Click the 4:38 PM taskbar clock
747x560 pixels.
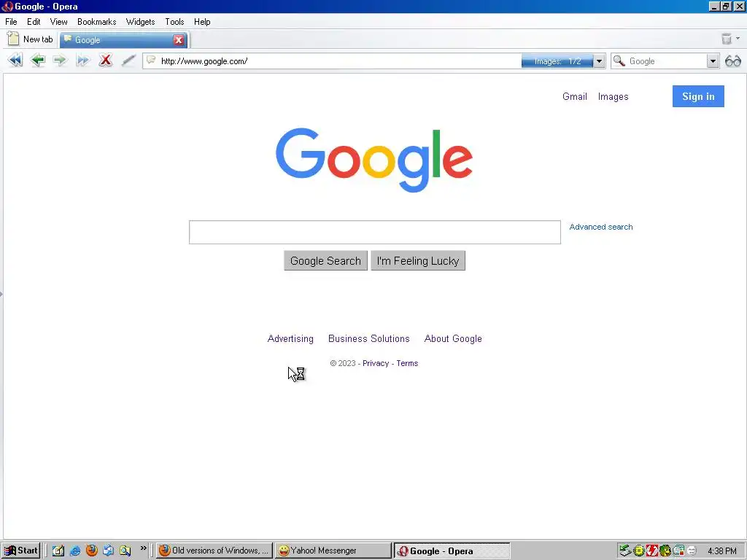coord(721,551)
